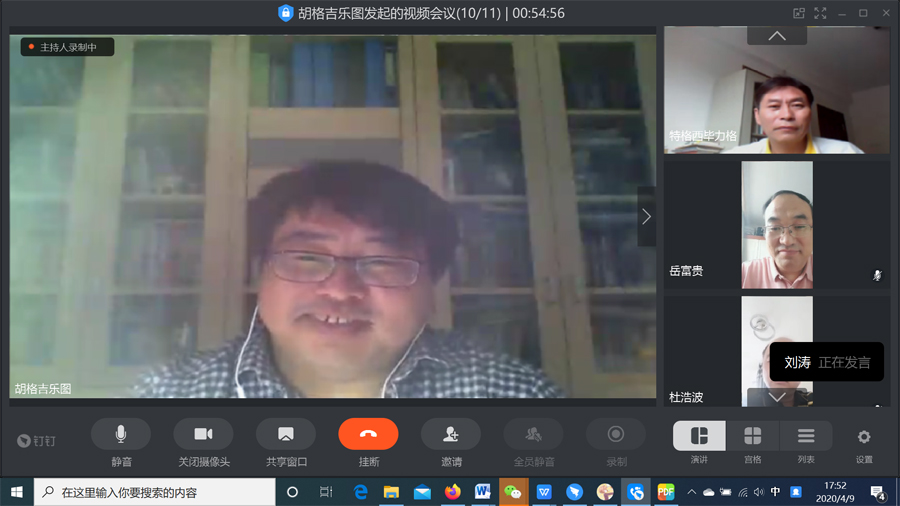The image size is (900, 506).
Task: Turn off camera via 关闭摄像头
Action: 203,434
